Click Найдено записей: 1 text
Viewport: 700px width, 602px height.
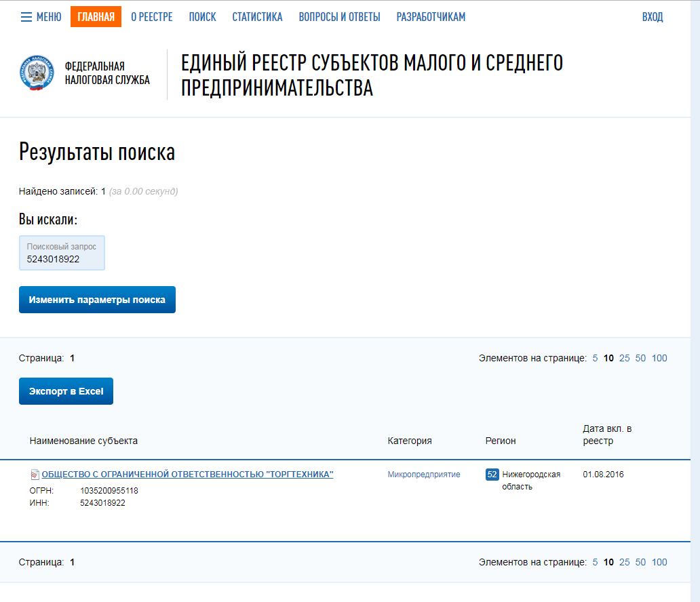click(62, 191)
